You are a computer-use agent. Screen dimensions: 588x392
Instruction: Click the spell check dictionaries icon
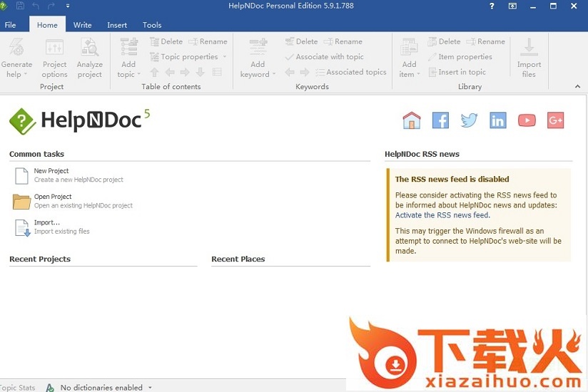tap(49, 388)
